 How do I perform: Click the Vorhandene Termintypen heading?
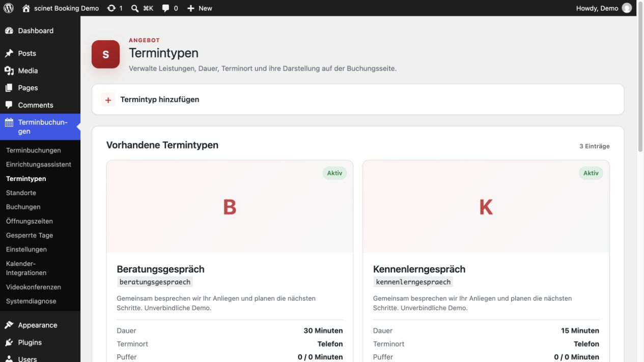[162, 145]
